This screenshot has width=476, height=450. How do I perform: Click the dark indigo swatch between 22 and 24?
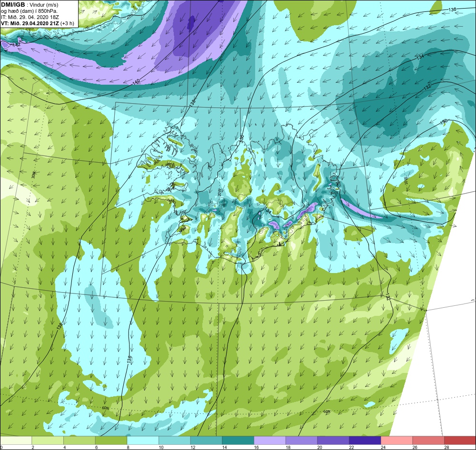tap(365, 440)
